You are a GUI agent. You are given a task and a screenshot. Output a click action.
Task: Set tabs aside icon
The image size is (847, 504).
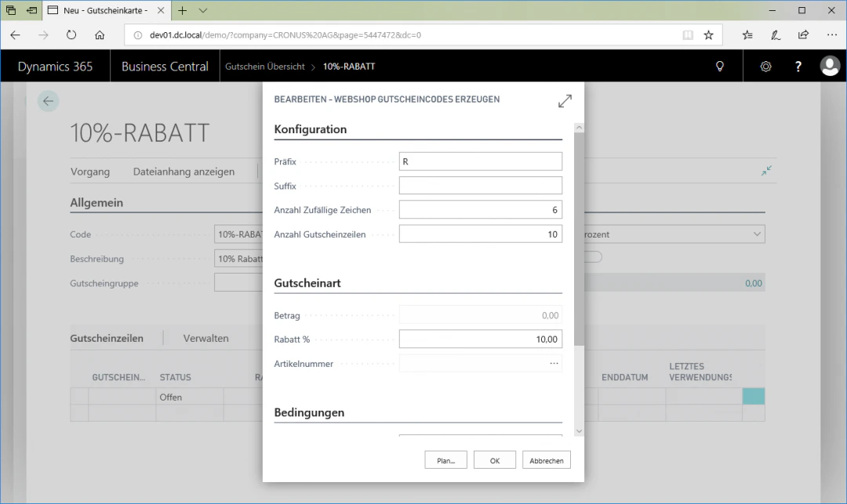pyautogui.click(x=31, y=10)
